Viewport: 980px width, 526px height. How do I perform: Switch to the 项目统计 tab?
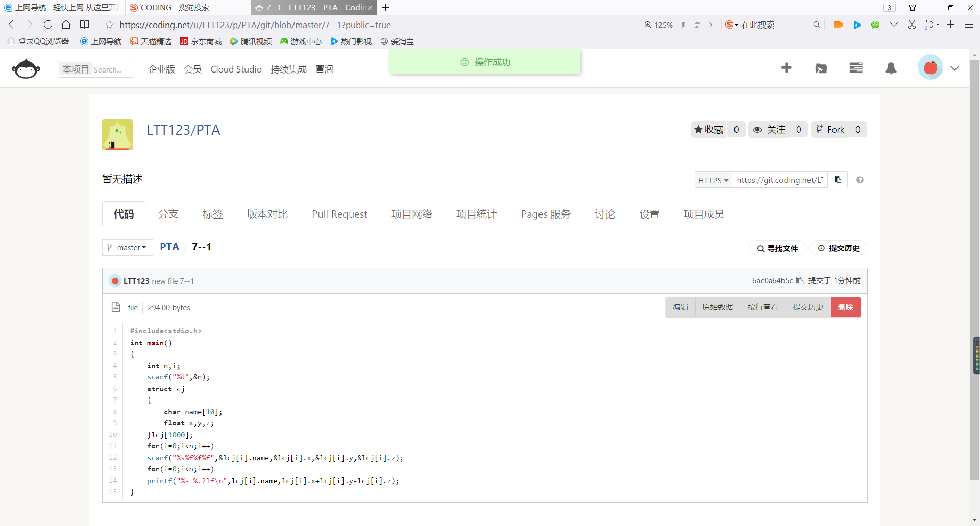tap(477, 214)
